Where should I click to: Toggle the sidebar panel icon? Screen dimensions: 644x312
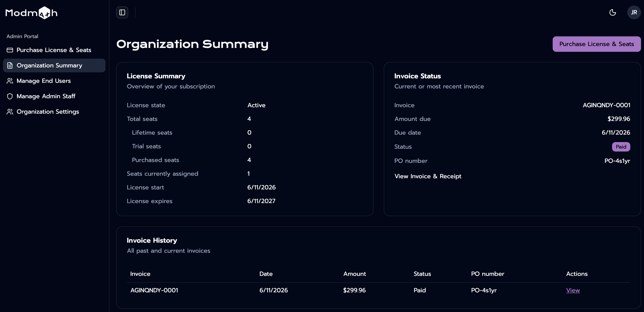click(x=122, y=12)
